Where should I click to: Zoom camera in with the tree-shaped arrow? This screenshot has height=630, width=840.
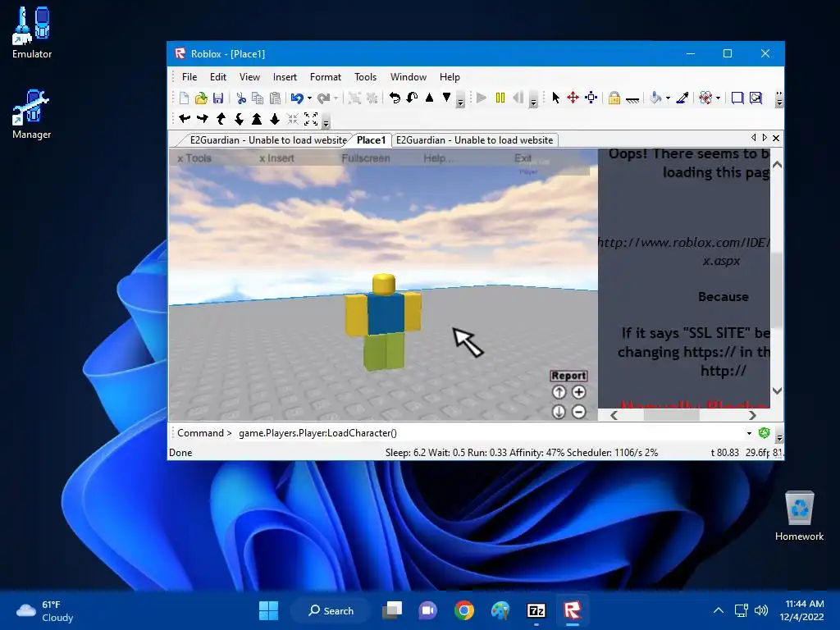(257, 118)
